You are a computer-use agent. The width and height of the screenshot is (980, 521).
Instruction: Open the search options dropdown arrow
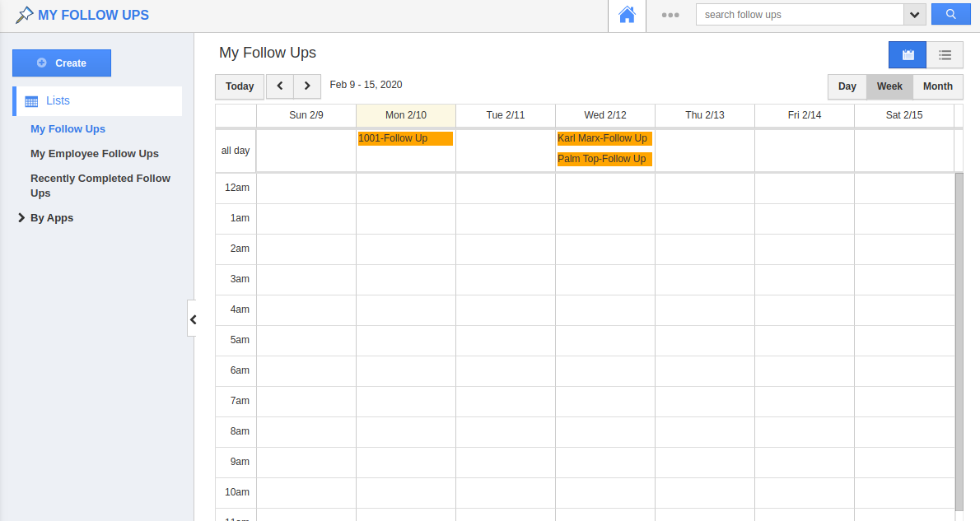point(915,15)
